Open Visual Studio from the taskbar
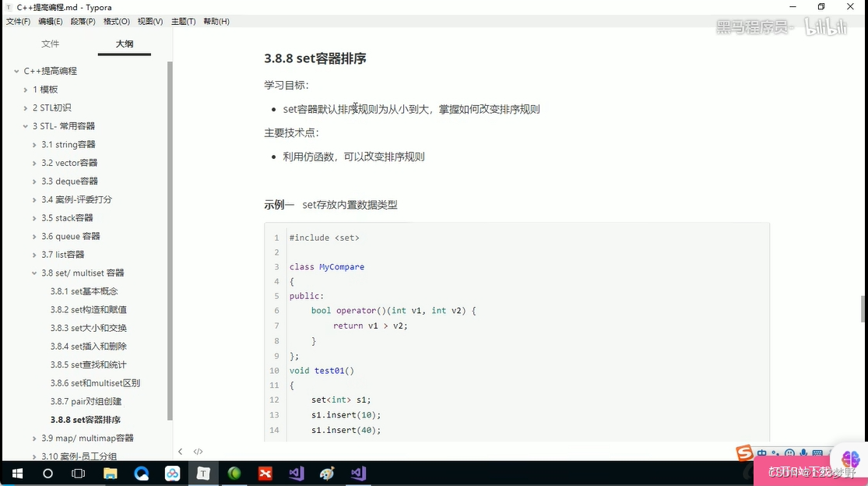 297,473
